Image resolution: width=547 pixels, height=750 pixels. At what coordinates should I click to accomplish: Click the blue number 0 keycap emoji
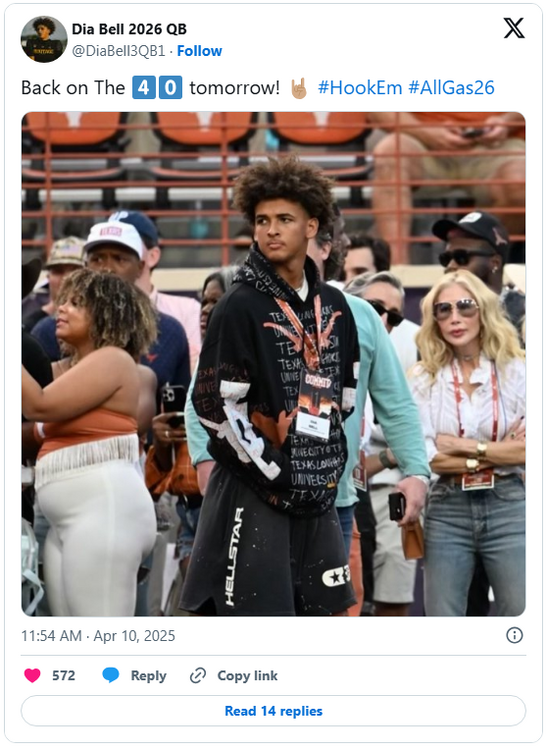coord(170,88)
